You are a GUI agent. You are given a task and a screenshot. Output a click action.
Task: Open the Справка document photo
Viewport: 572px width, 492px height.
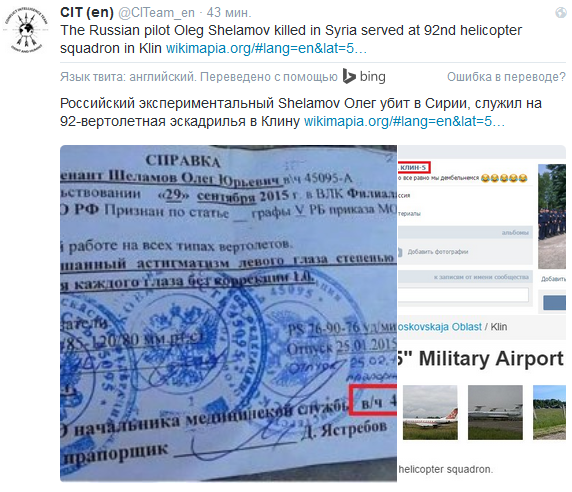point(228,313)
